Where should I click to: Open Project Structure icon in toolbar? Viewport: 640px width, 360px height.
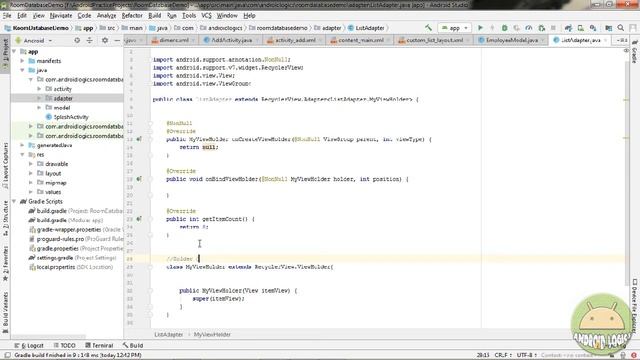[x=609, y=28]
